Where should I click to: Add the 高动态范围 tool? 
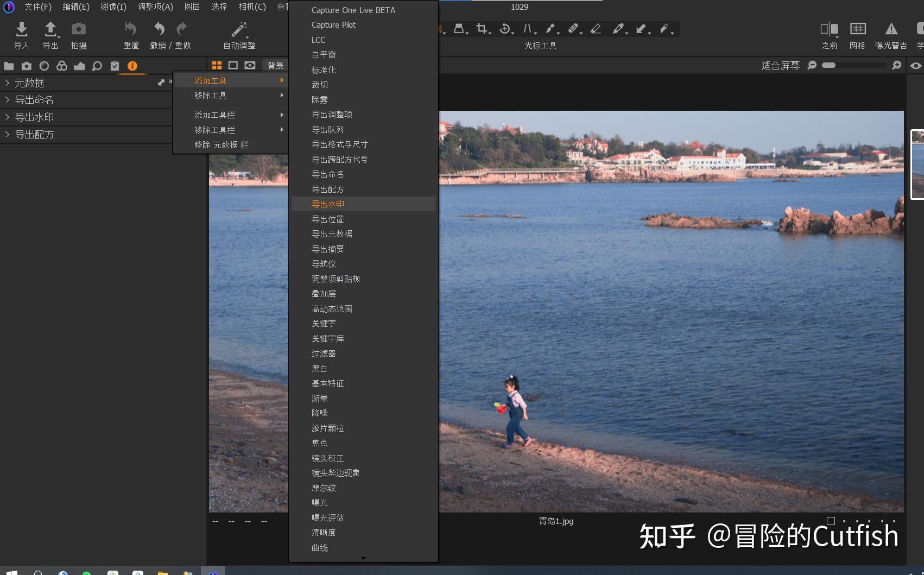pyautogui.click(x=363, y=309)
